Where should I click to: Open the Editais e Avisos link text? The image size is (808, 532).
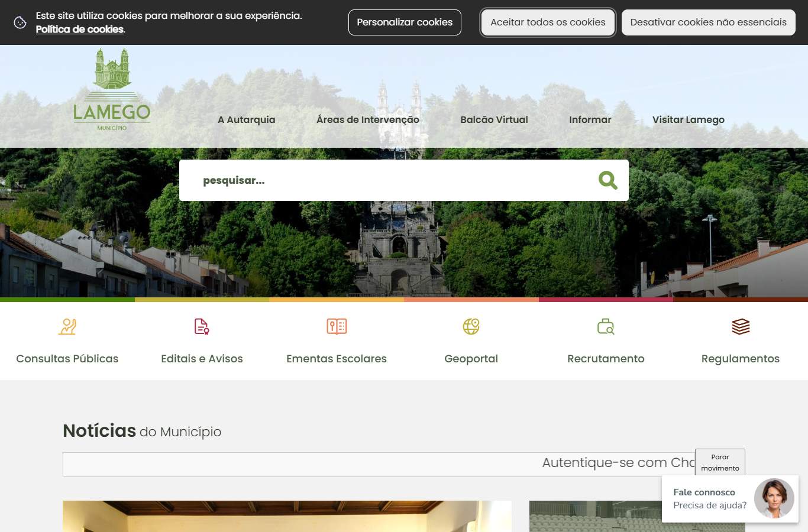coord(202,359)
